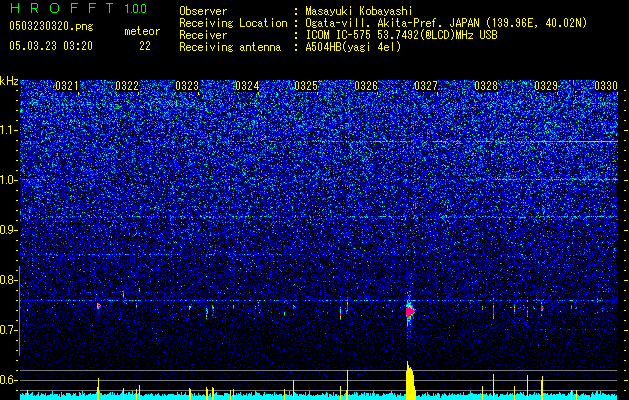This screenshot has height=400, width=629.
Task: Click the 0.7 kHz axis label
Action: 9,330
